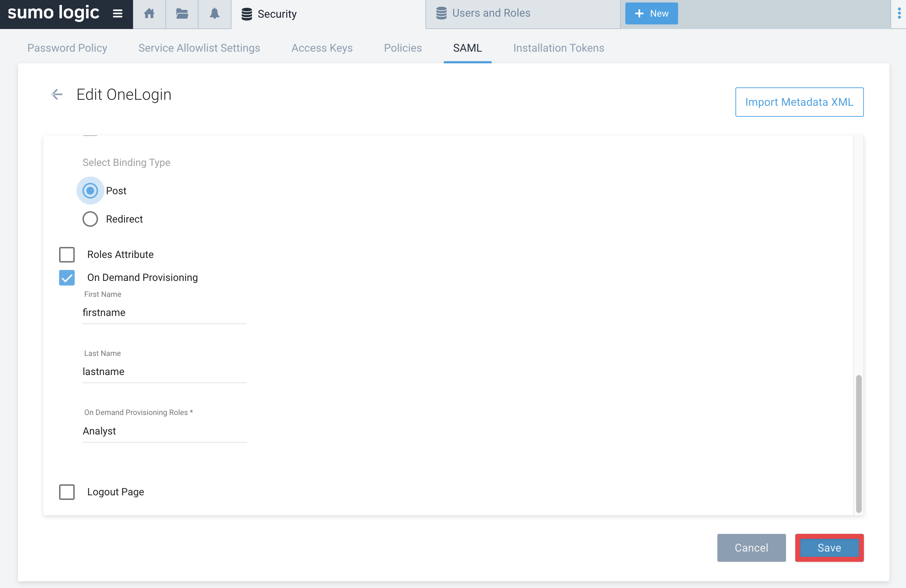This screenshot has width=906, height=588.
Task: Select the SAML tab
Action: point(468,48)
